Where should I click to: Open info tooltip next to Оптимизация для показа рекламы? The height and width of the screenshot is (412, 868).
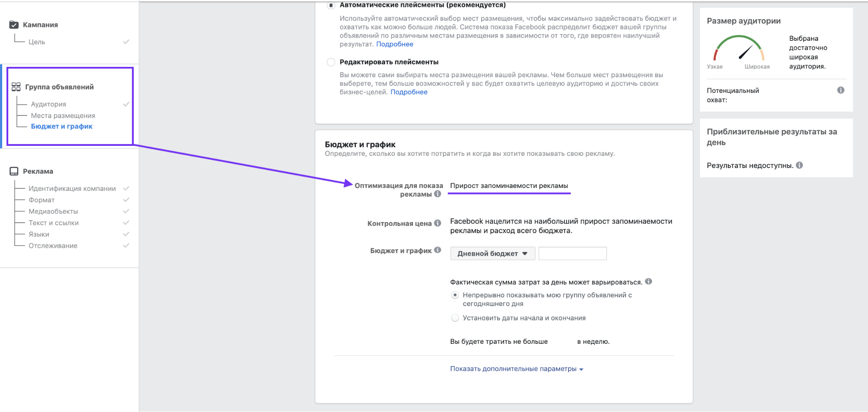[x=438, y=194]
